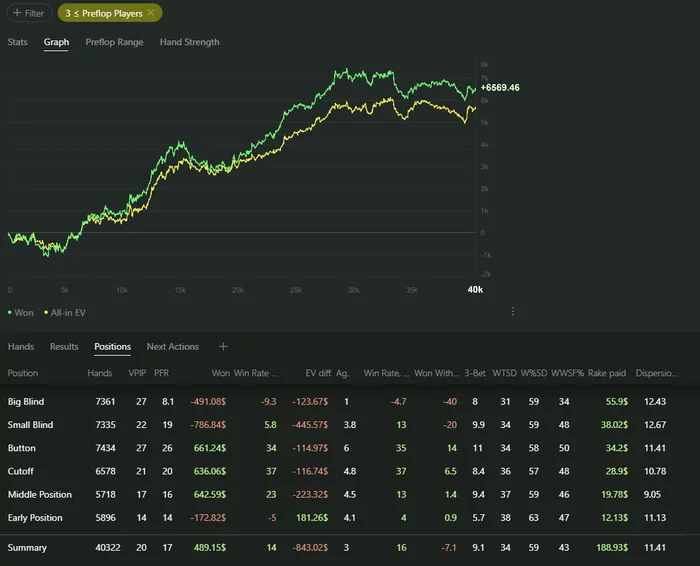The height and width of the screenshot is (566, 700).
Task: Sort by the W%SD column header
Action: [534, 373]
